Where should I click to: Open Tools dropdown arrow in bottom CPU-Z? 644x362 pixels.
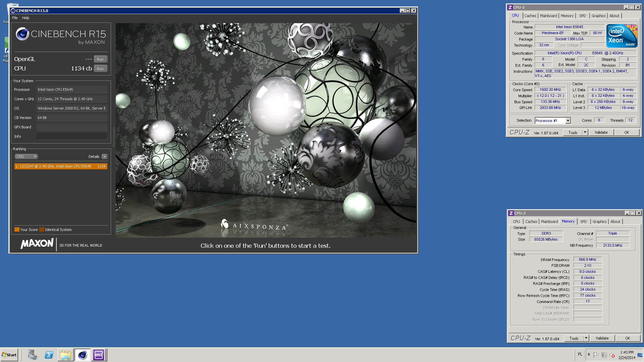coord(586,339)
